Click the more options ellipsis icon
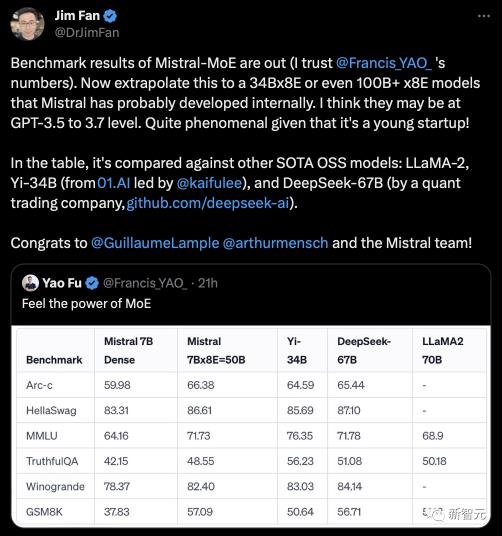502x536 pixels. 484,16
